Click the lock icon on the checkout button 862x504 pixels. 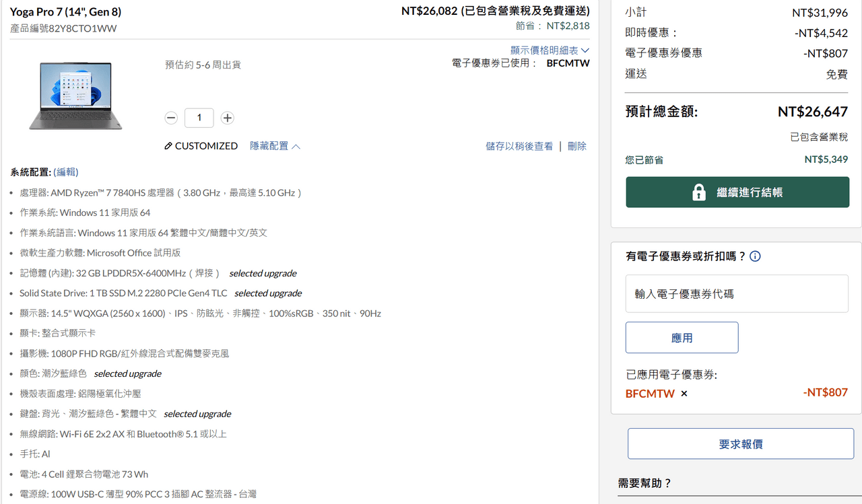coord(698,192)
